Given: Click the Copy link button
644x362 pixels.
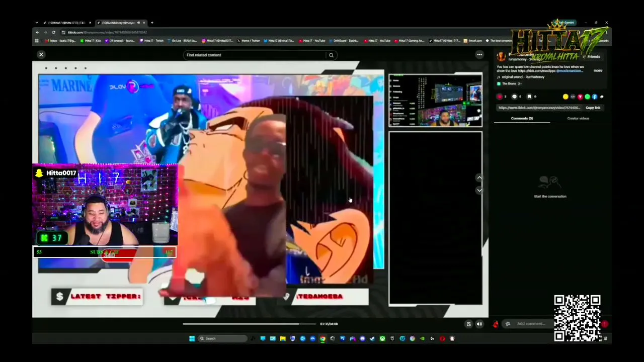Looking at the screenshot, I should click(x=593, y=108).
